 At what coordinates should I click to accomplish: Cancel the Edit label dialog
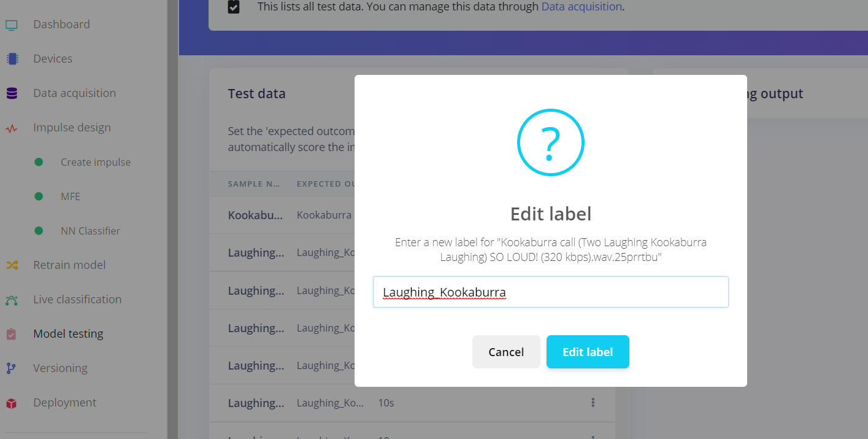click(506, 352)
